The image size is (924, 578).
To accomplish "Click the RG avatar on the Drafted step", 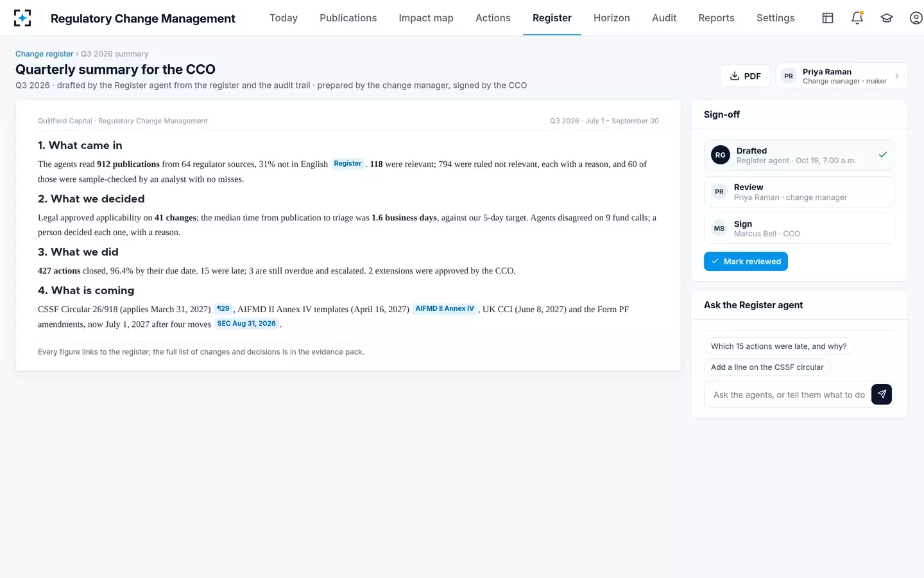I will point(721,155).
